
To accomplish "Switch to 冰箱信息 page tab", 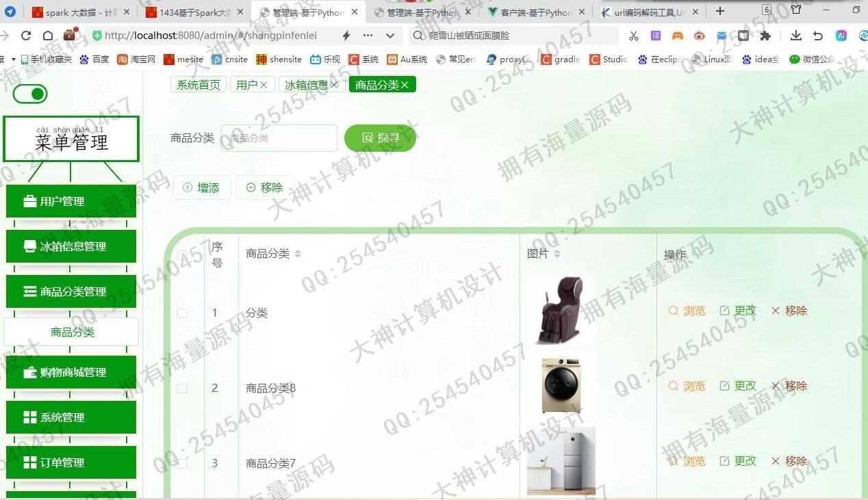I will click(307, 85).
